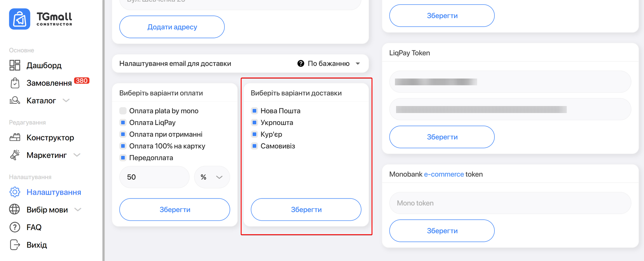The height and width of the screenshot is (261, 644).
Task: Enable the Оплата plata by mono checkbox
Action: (x=123, y=111)
